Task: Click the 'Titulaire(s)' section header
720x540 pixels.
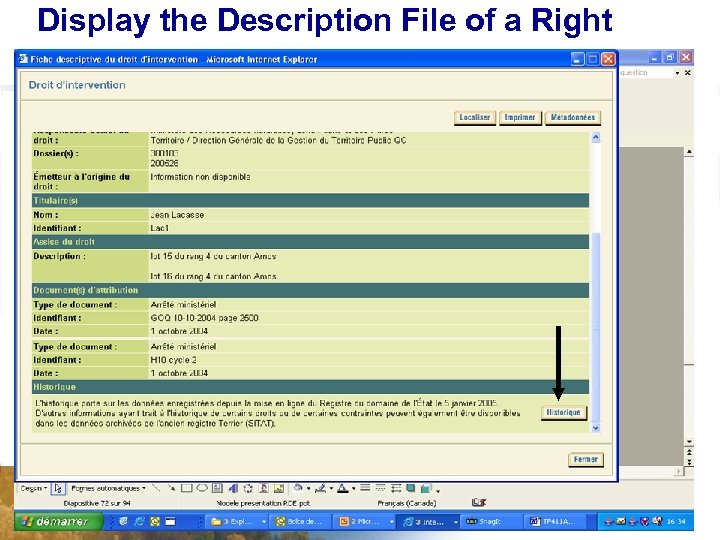Action: tap(310, 201)
